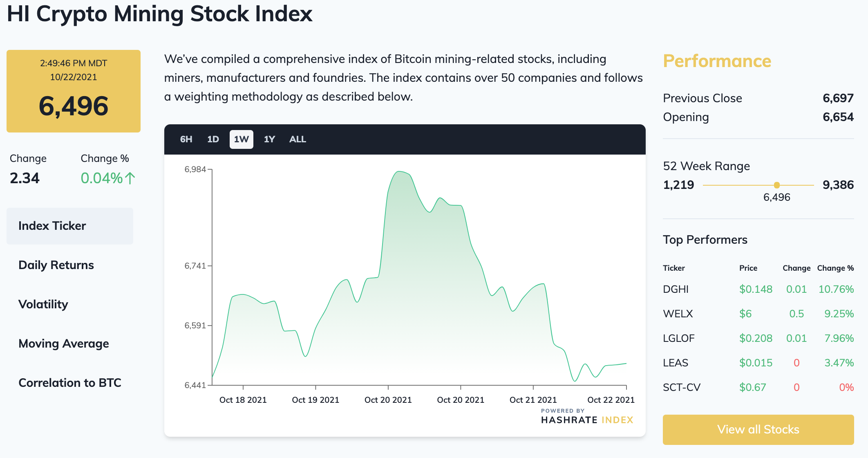This screenshot has height=458, width=868.
Task: Click the Hashrate Index logo
Action: point(587,417)
